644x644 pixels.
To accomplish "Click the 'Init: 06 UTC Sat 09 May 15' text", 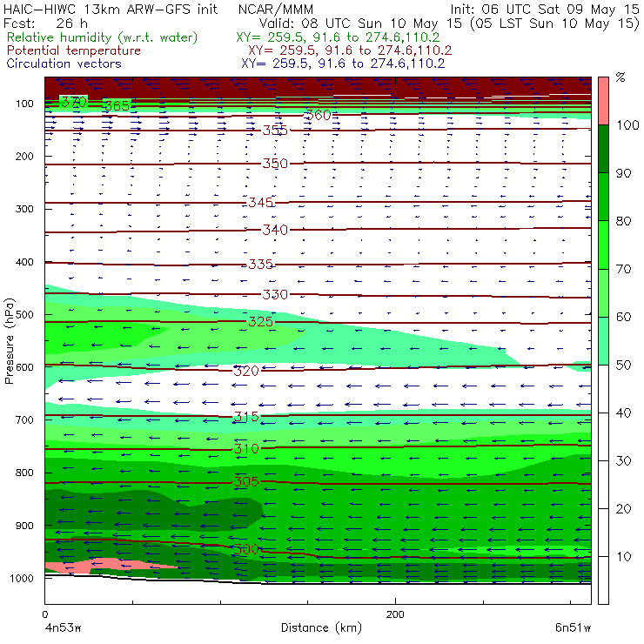I will tap(544, 10).
